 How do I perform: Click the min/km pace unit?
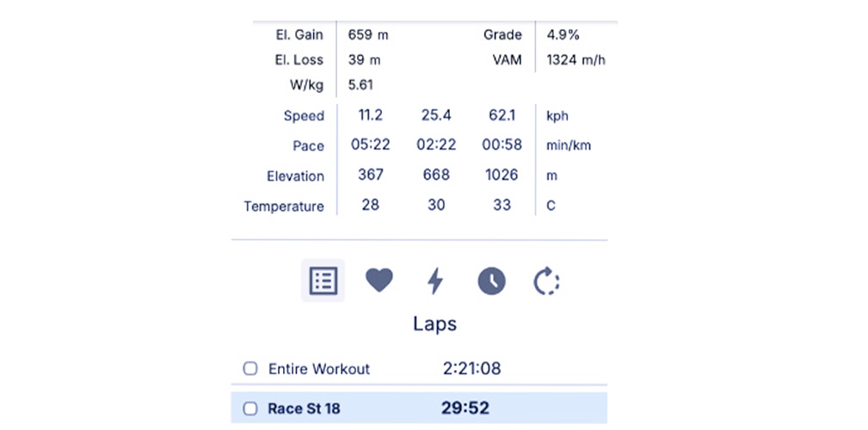click(569, 146)
